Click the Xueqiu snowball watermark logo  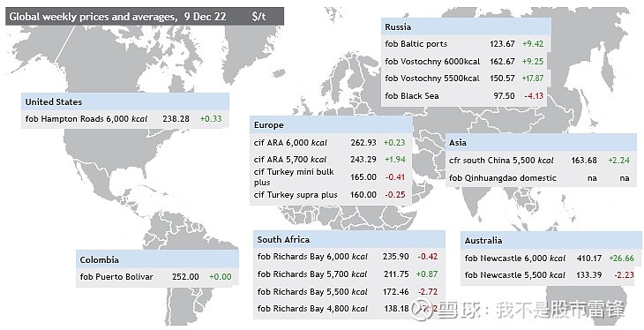pyautogui.click(x=423, y=310)
